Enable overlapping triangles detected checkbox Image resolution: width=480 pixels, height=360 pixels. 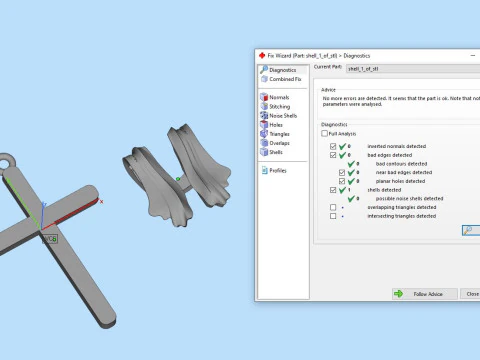pos(333,207)
